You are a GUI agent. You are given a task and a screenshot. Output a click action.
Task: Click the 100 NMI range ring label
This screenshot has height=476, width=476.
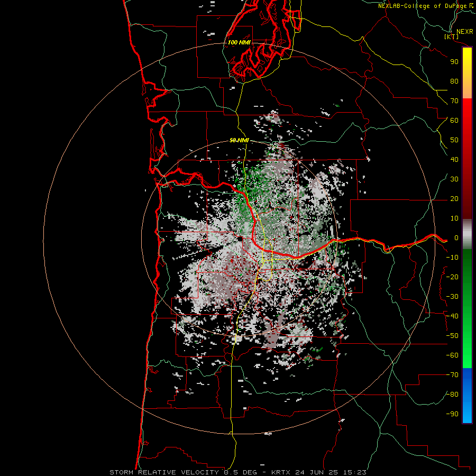pyautogui.click(x=239, y=42)
